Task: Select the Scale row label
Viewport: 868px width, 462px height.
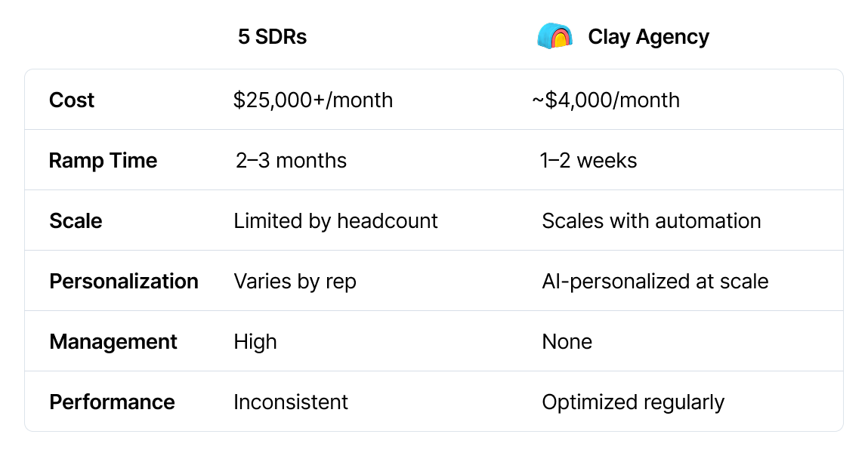Action: [x=76, y=220]
